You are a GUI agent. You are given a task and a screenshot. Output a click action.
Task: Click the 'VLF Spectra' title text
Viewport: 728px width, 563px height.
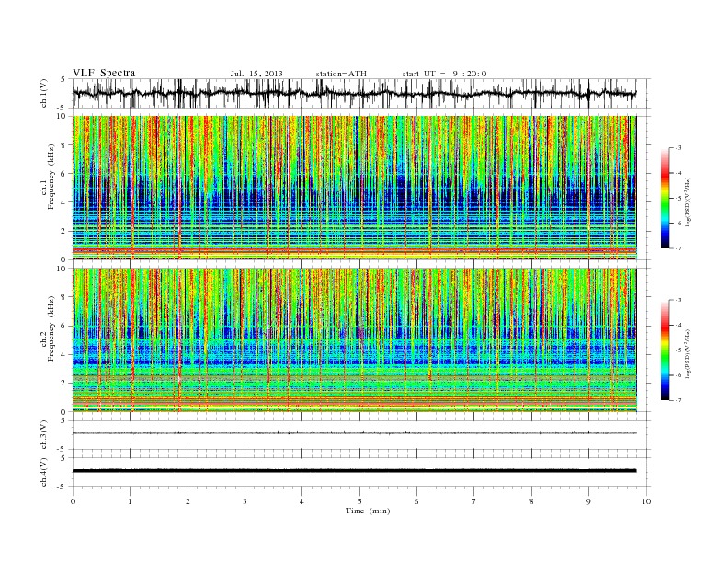104,73
